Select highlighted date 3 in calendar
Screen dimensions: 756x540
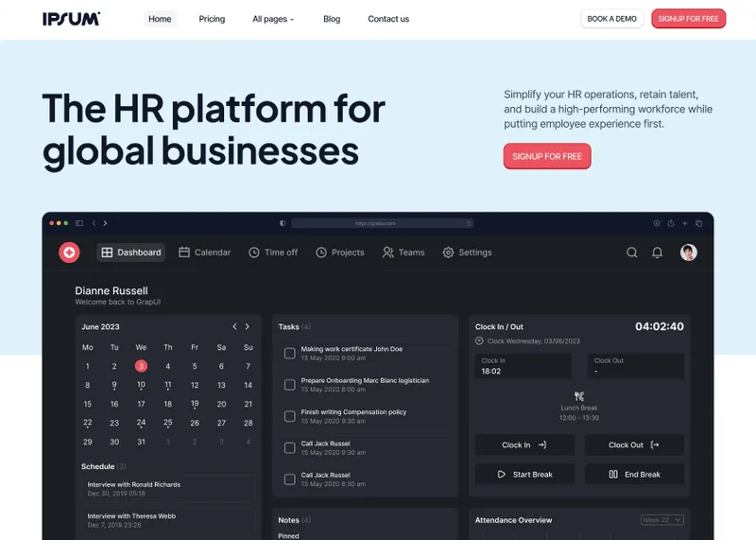141,366
